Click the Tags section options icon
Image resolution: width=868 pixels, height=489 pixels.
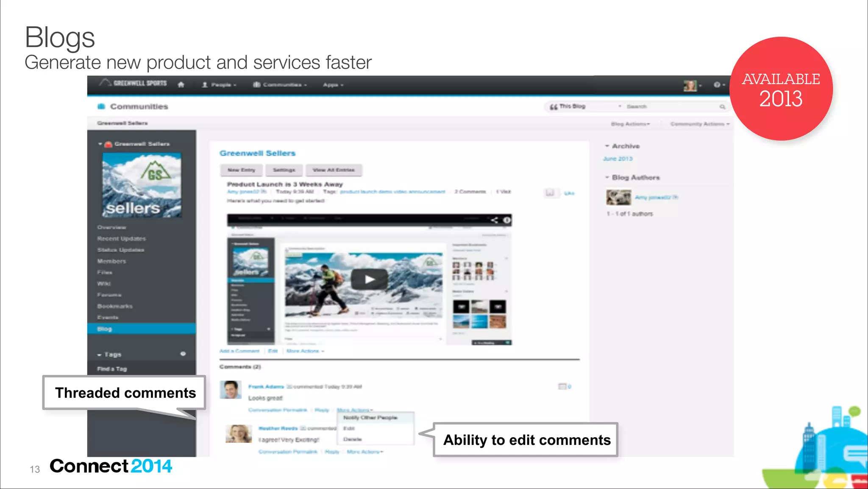click(183, 354)
